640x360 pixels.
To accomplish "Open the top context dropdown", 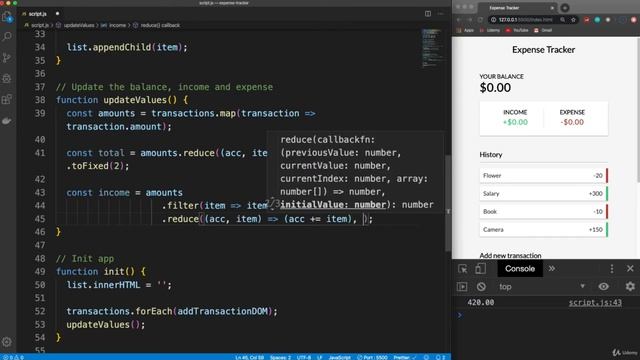I will pyautogui.click(x=542, y=287).
